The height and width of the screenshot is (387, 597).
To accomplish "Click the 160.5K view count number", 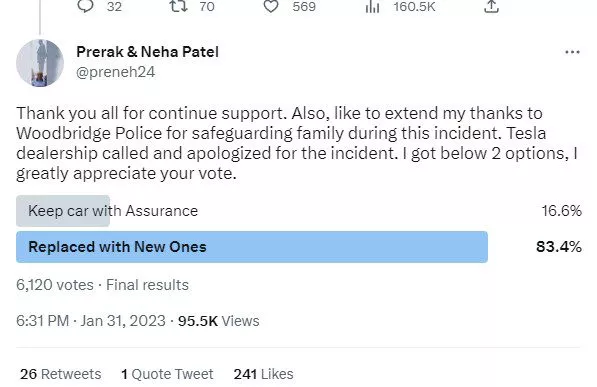I will click(414, 6).
